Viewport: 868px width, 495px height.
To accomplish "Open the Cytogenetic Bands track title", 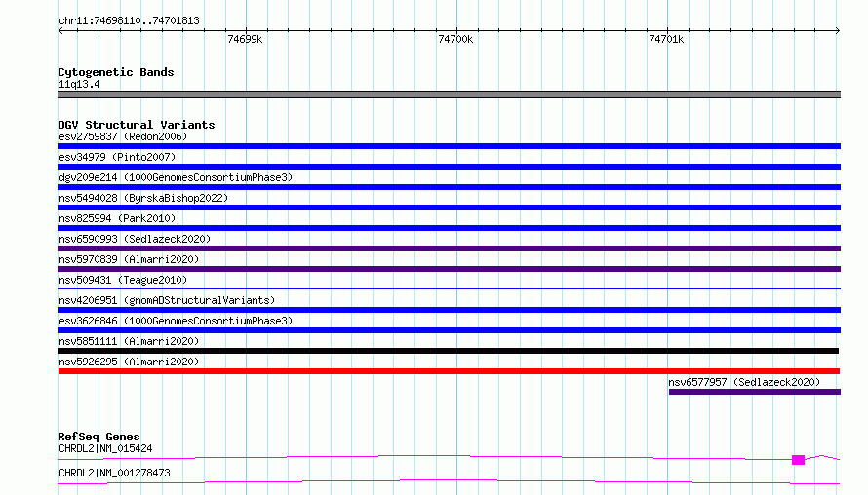I will (116, 72).
